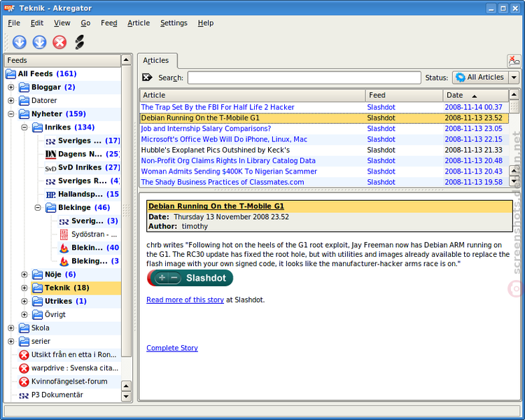Open the File menu
Screen dimensions: 525x420
[14, 23]
